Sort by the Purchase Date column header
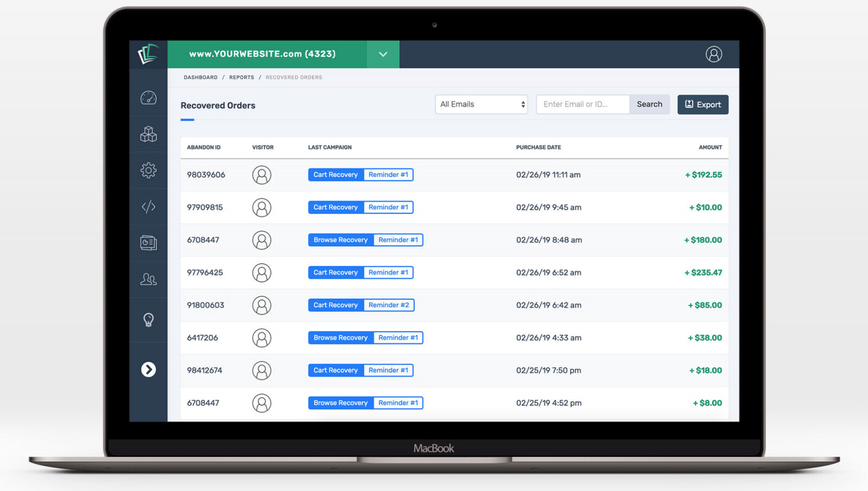Image resolution: width=868 pixels, height=491 pixels. click(x=538, y=148)
